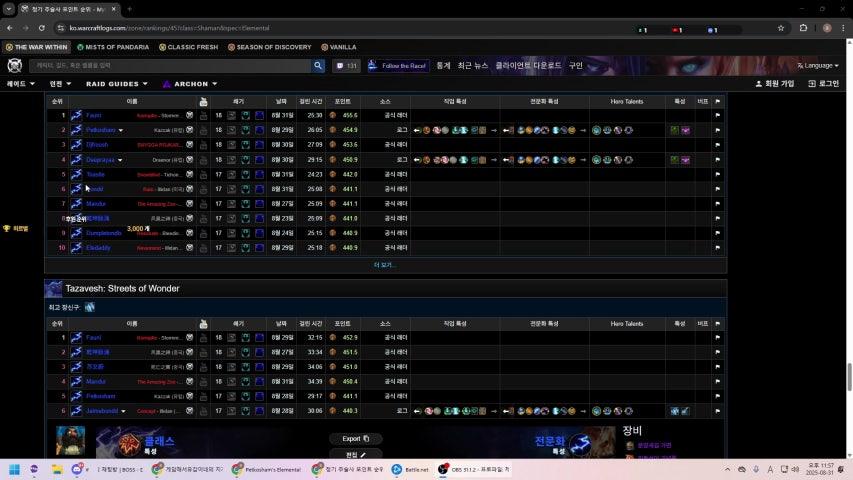Open the Windows Start button
This screenshot has height=480, width=853.
pos(15,469)
